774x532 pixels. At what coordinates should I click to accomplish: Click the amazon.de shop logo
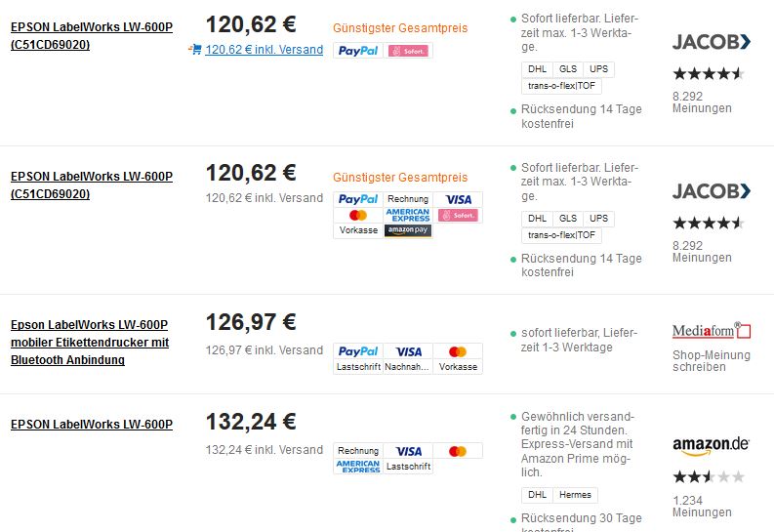tap(711, 446)
